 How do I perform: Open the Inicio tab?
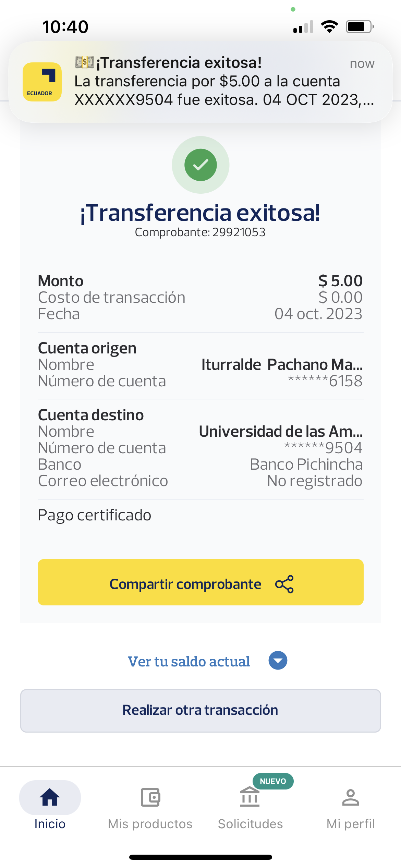click(x=50, y=824)
